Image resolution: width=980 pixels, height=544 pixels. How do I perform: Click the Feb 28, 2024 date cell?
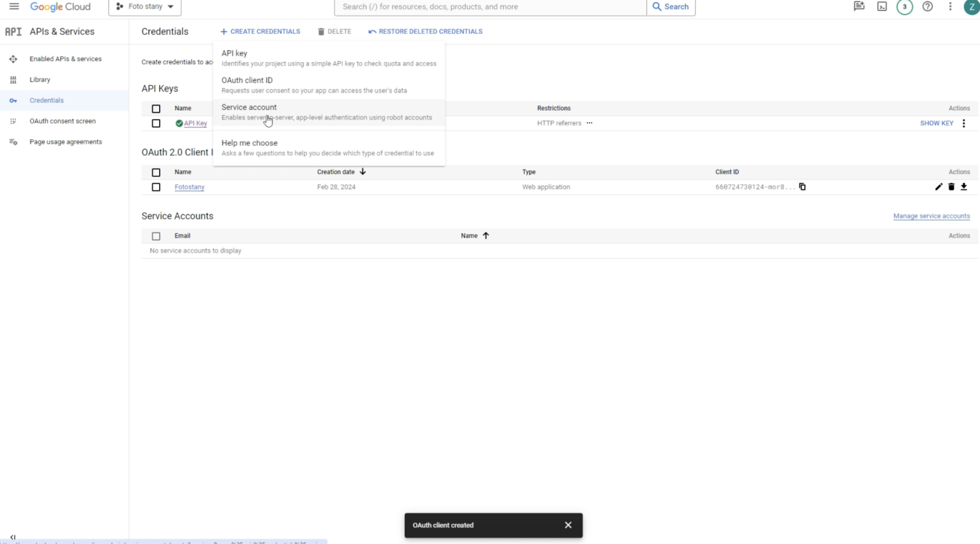tap(336, 187)
